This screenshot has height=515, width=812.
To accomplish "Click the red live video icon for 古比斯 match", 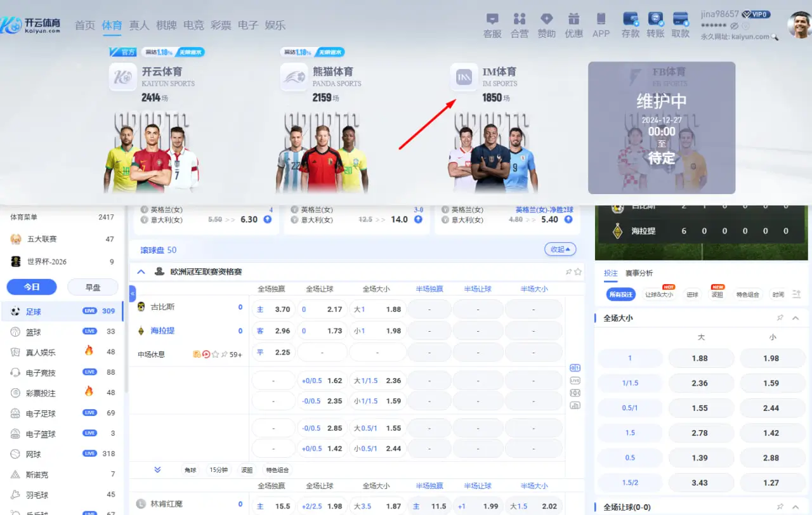I will [x=206, y=355].
